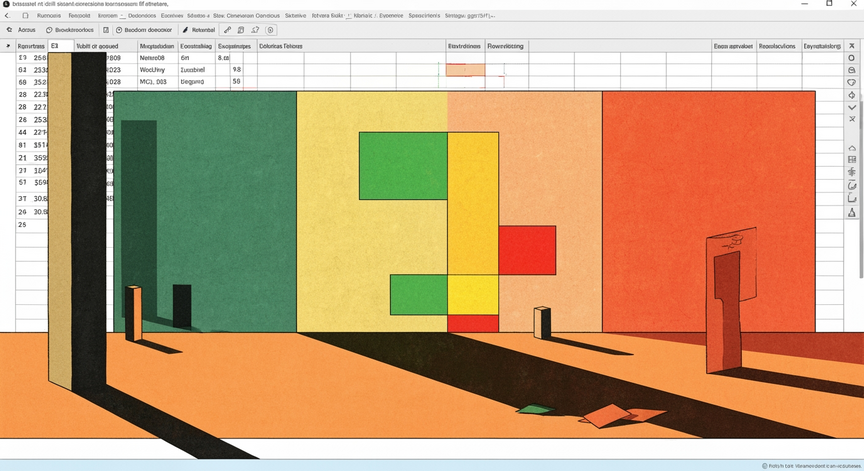
Task: Click the link icon in the toolbar
Action: [227, 30]
